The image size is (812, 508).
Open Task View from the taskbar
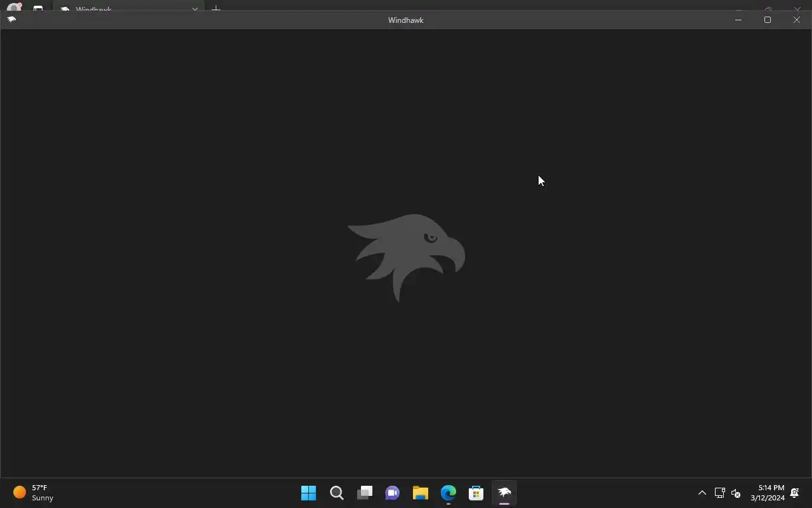coord(365,493)
